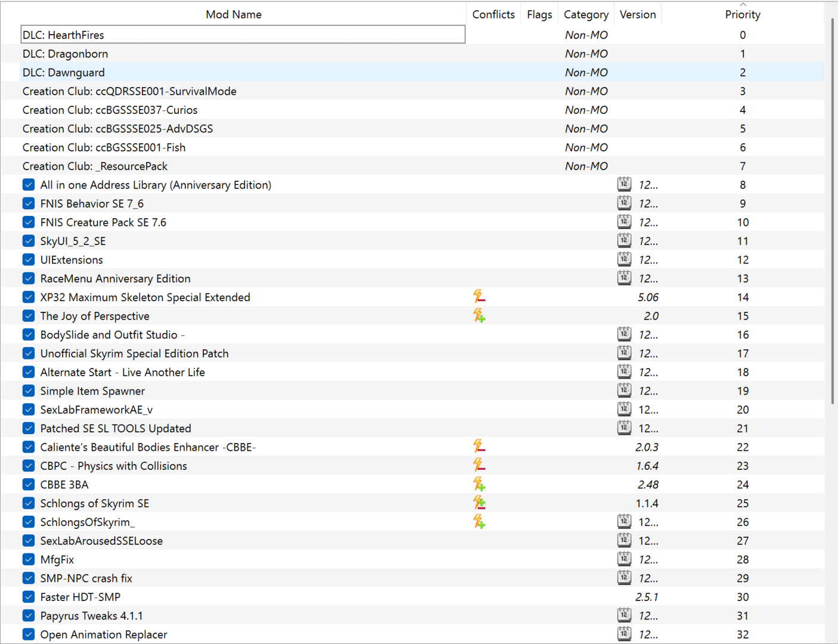Click the DLC: HearthFires name field
This screenshot has height=644, width=838.
point(243,35)
